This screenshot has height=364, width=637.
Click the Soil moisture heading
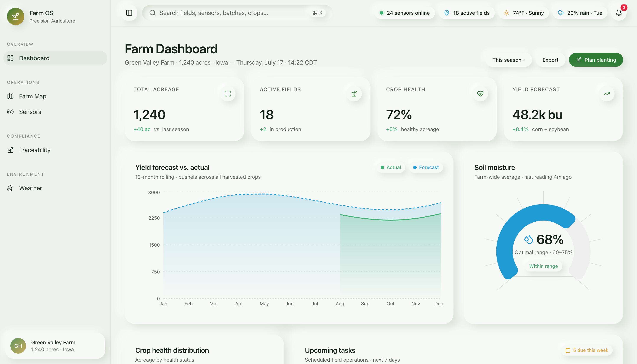[x=494, y=167]
